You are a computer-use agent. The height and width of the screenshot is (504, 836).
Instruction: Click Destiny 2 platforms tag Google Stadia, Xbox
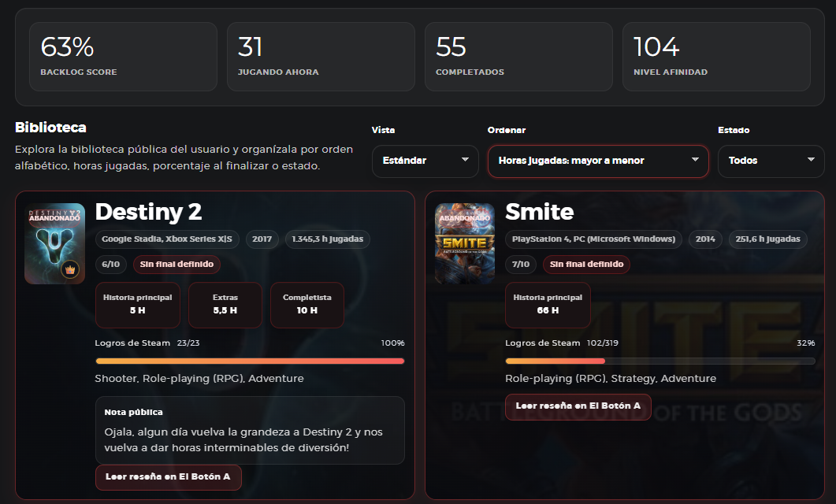pos(167,239)
